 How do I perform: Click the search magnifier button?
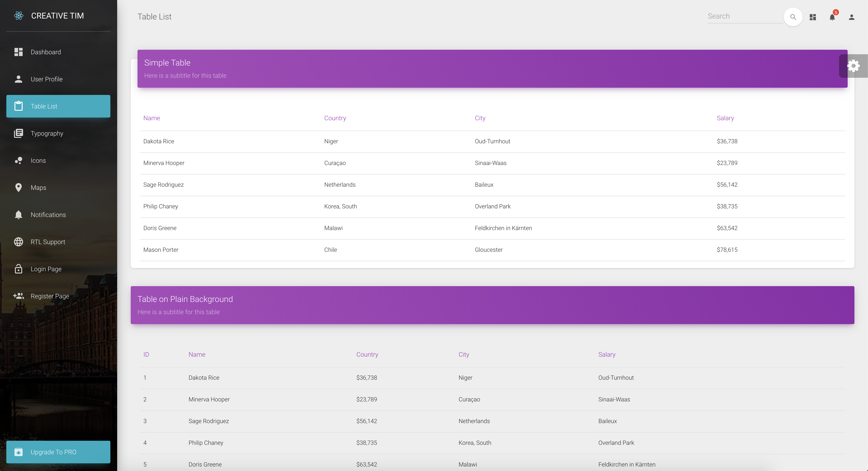[x=793, y=17]
